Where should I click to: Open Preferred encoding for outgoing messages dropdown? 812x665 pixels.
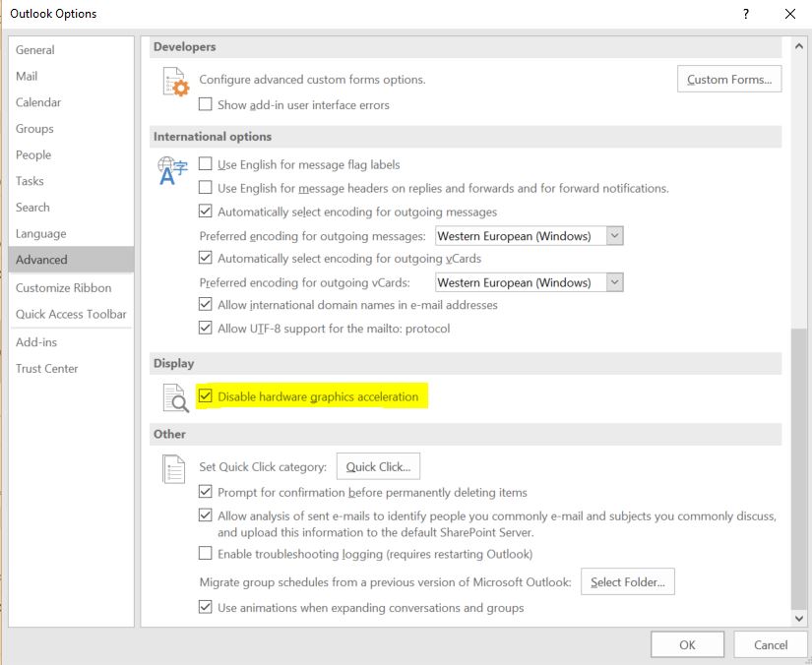pos(614,236)
